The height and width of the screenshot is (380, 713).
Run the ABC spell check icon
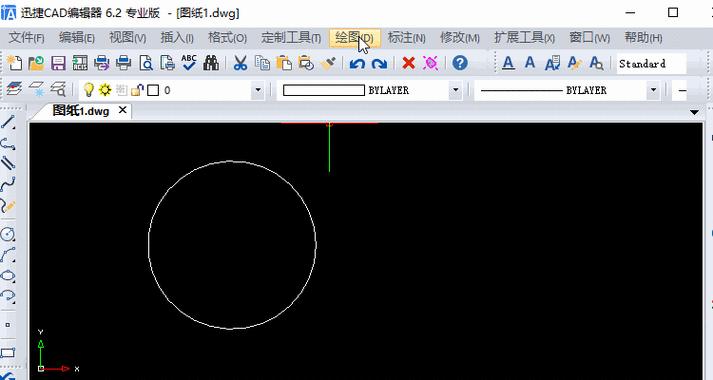(189, 63)
